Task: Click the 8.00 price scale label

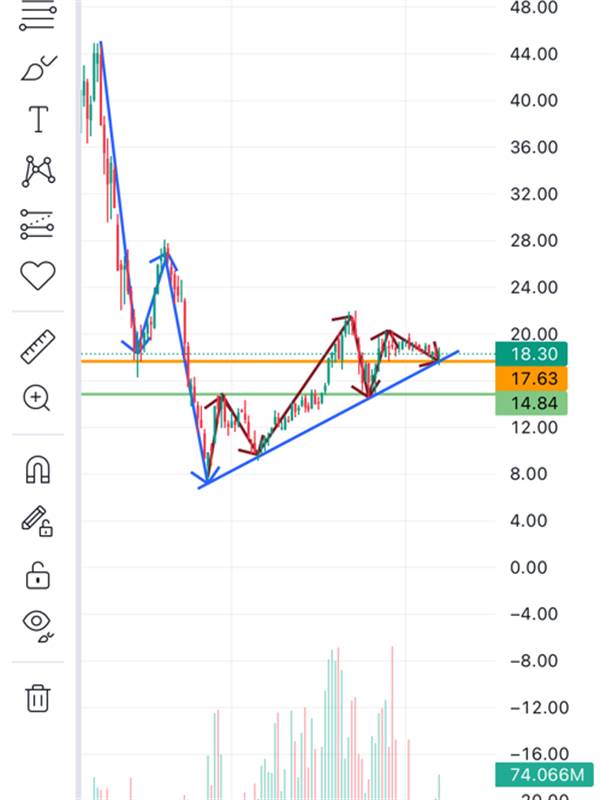Action: (x=528, y=474)
